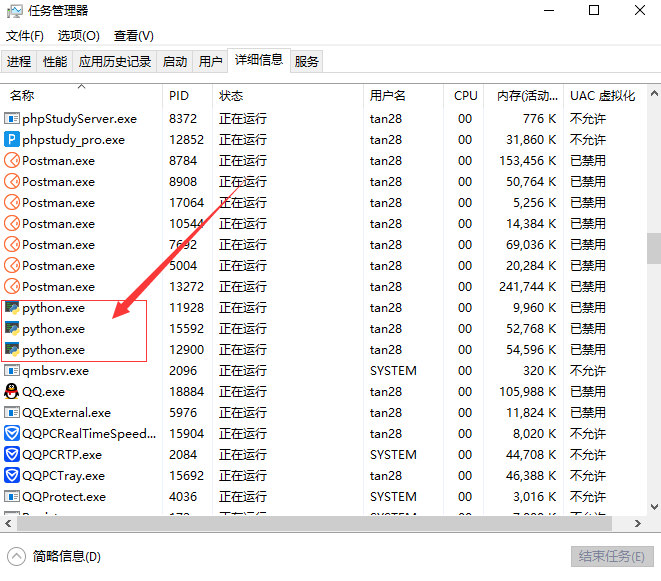Switch to the 服务 tab

pos(306,62)
